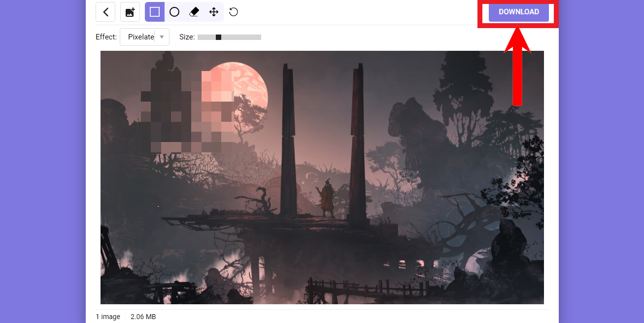Download the edited image

[519, 12]
